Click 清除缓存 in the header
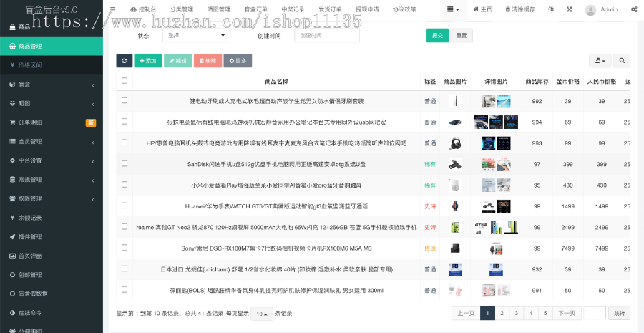Screen dimensions: 644x333 pyautogui.click(x=520, y=9)
